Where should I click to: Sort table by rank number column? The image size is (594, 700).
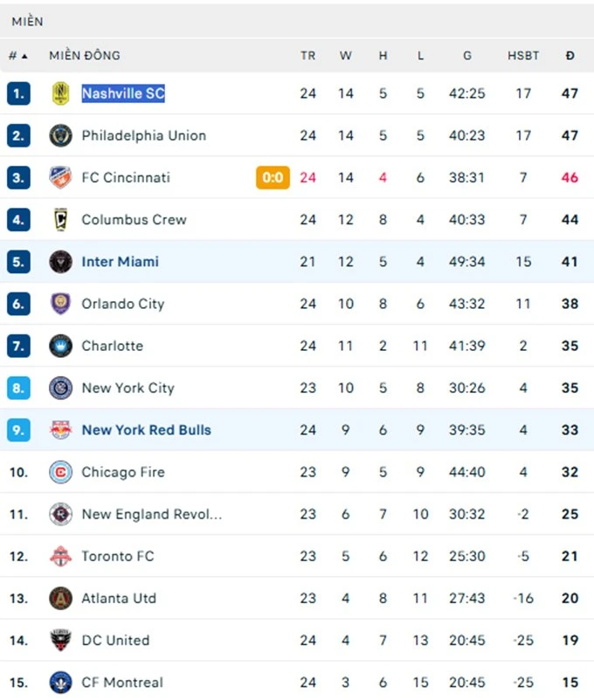[17, 55]
